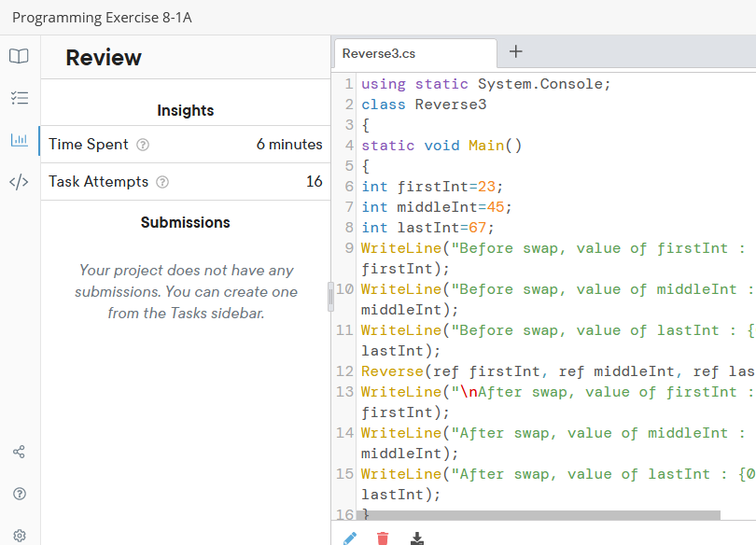This screenshot has width=756, height=545.
Task: Open the book instructions sidebar icon
Action: [19, 56]
